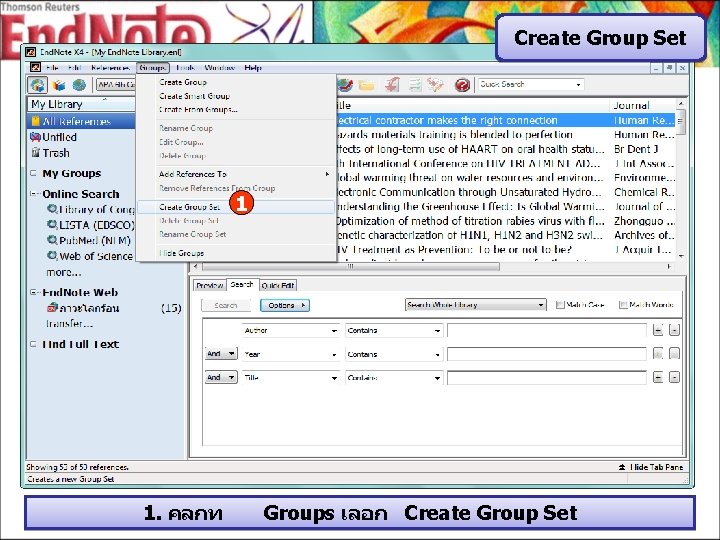
Task: Collapse the Find Full Text group set
Action: tap(33, 344)
